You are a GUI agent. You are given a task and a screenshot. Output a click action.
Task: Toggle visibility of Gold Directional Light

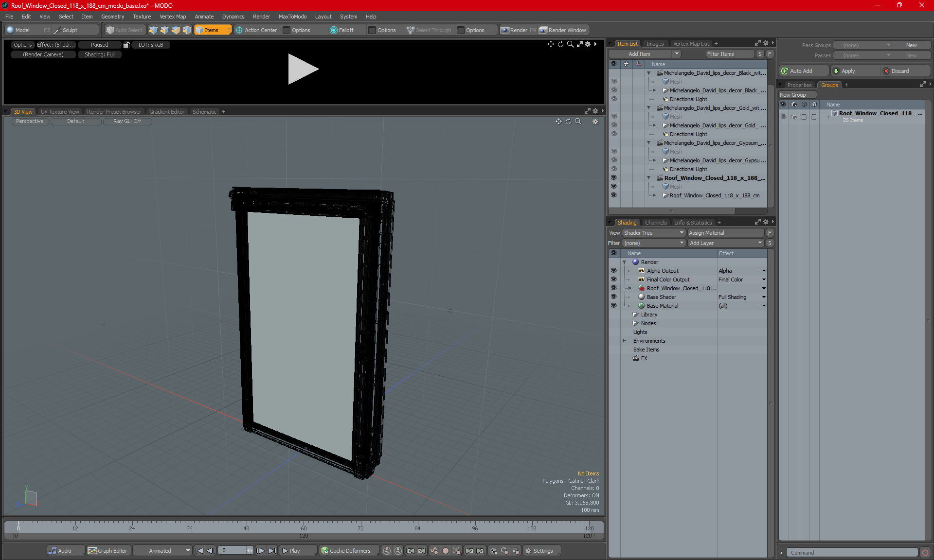613,134
